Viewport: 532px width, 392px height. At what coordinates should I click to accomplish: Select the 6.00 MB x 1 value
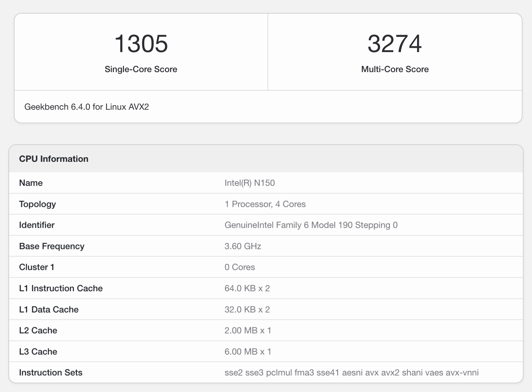coord(248,352)
